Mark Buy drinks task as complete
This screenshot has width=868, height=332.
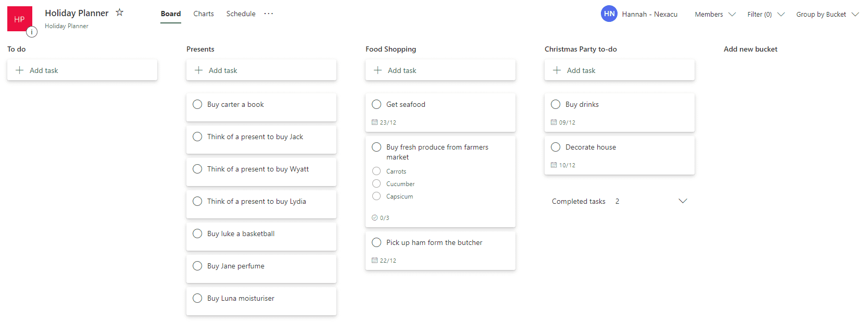coord(556,104)
